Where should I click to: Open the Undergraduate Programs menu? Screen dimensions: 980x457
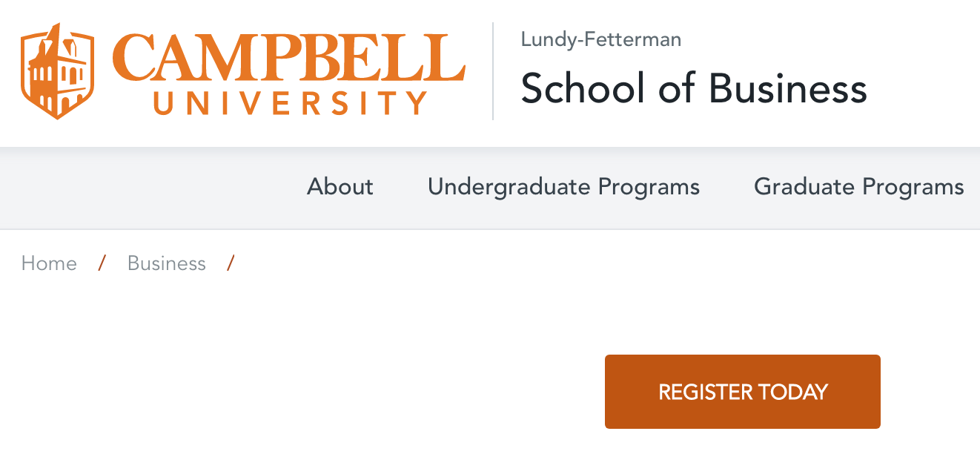click(x=563, y=187)
